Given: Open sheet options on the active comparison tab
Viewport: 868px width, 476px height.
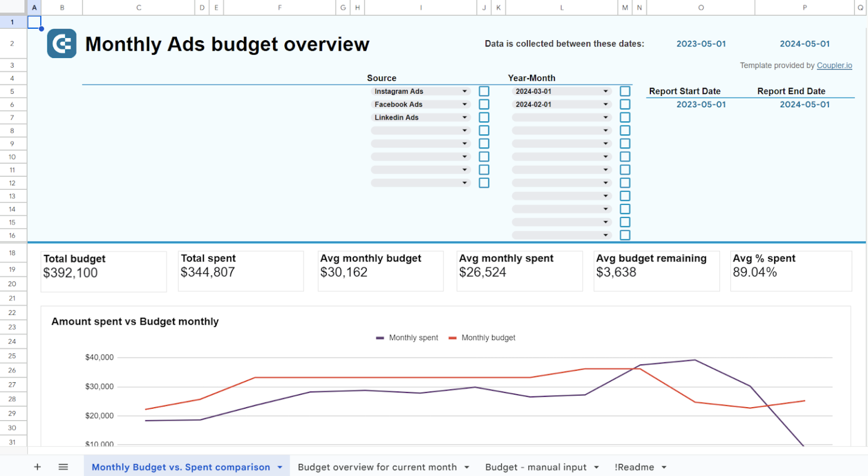Looking at the screenshot, I should [280, 467].
